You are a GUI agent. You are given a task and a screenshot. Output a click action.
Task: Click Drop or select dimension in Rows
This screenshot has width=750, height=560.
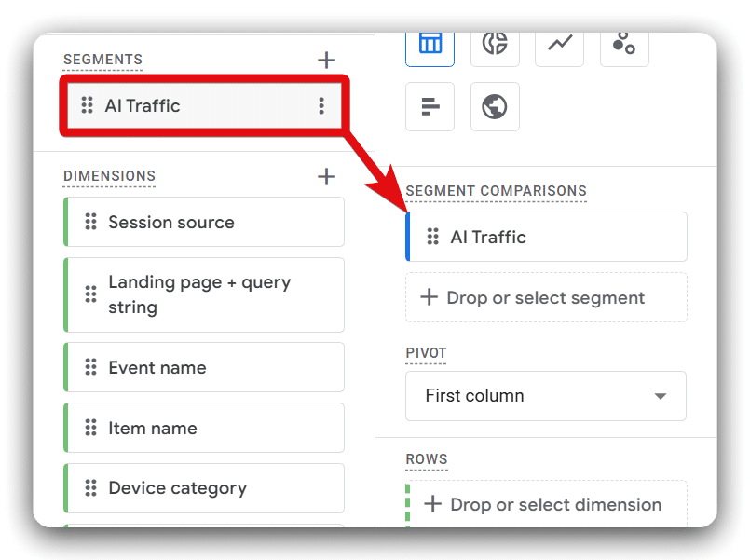(x=546, y=505)
